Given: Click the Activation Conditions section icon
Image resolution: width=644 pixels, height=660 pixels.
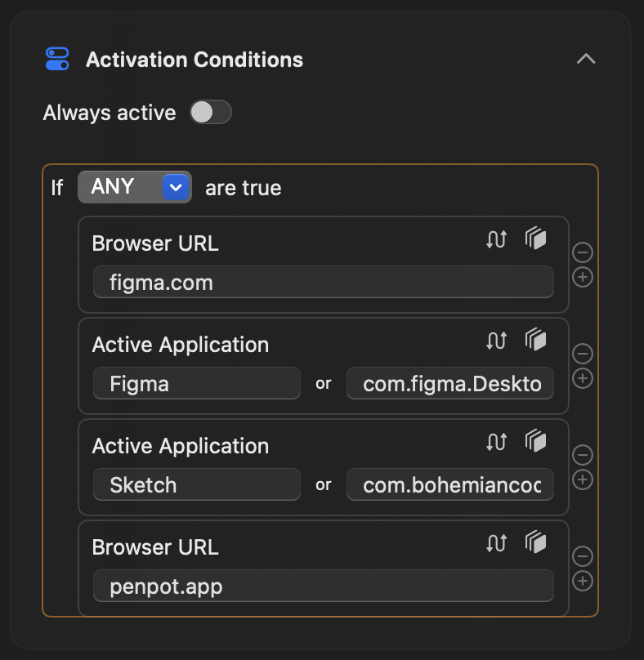Looking at the screenshot, I should click(x=57, y=60).
